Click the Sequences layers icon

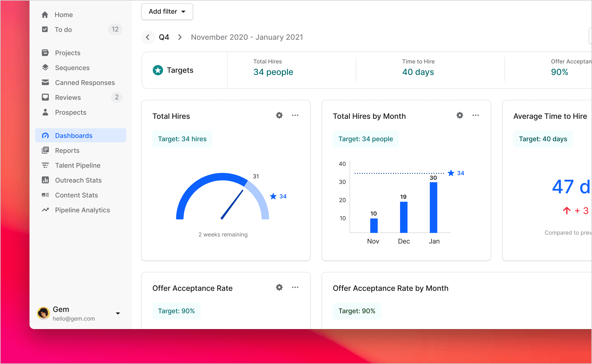click(x=45, y=68)
